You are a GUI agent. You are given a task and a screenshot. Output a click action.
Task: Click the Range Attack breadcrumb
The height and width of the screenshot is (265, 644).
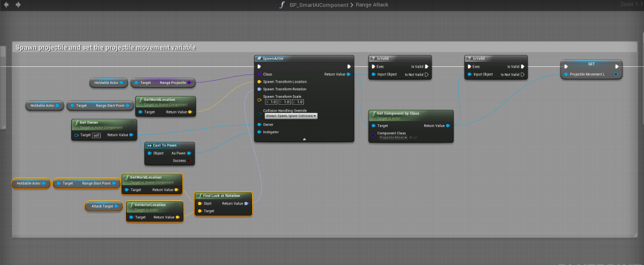(372, 5)
